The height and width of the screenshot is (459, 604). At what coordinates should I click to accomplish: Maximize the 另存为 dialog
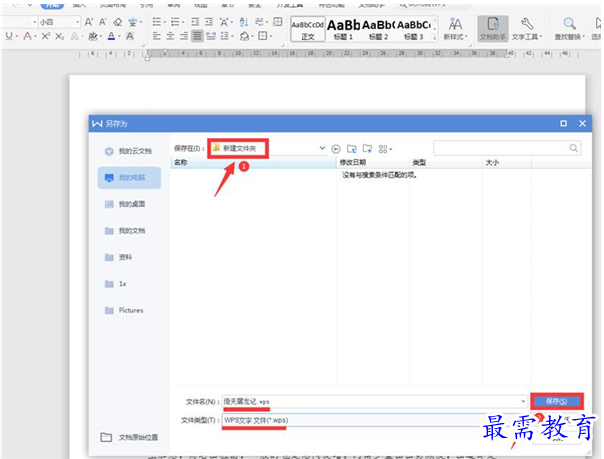(x=563, y=123)
